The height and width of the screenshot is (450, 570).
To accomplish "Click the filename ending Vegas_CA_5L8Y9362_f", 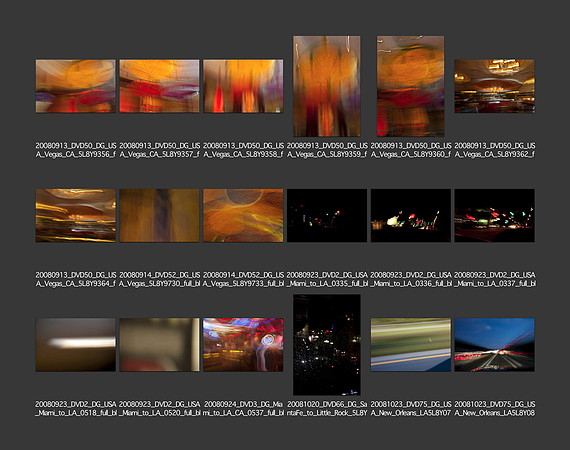I will [495, 150].
